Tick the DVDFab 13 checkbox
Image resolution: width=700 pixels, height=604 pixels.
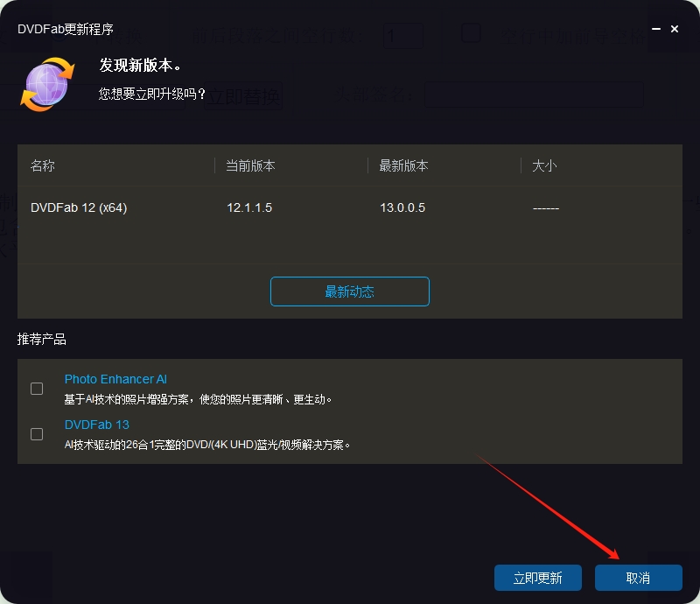(37, 434)
